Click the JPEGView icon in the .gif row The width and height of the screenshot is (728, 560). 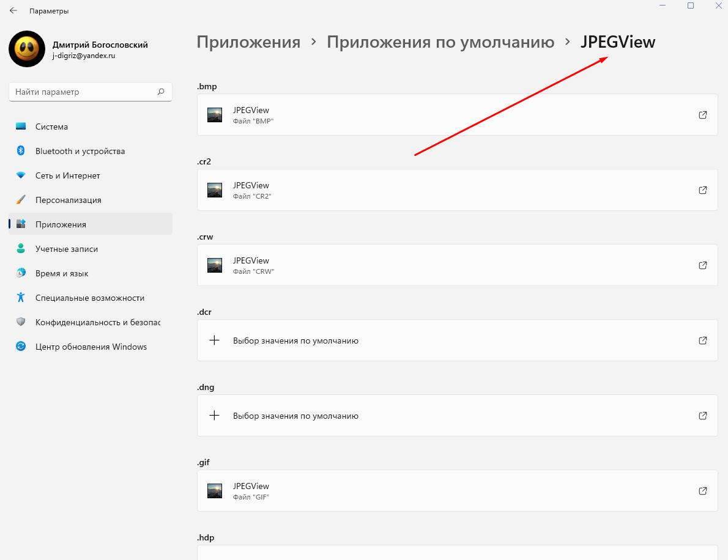(x=215, y=491)
